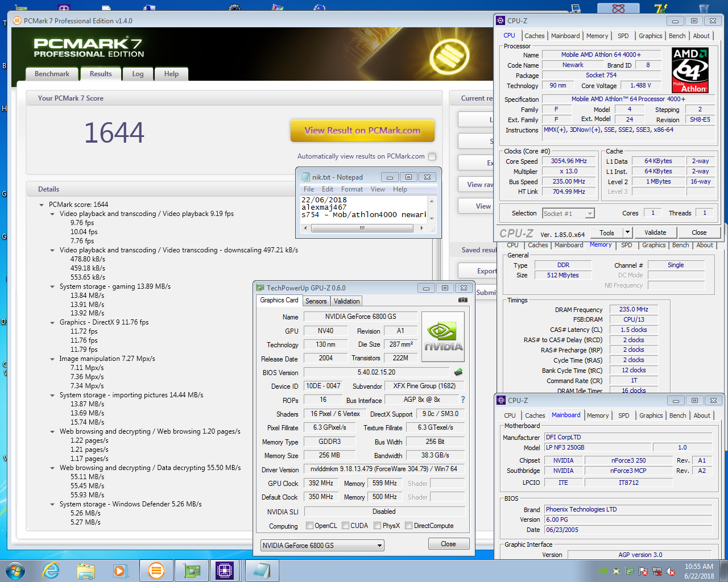This screenshot has width=728, height=582.
Task: Collapse Video transcoding downscaling node
Action: click(52, 251)
